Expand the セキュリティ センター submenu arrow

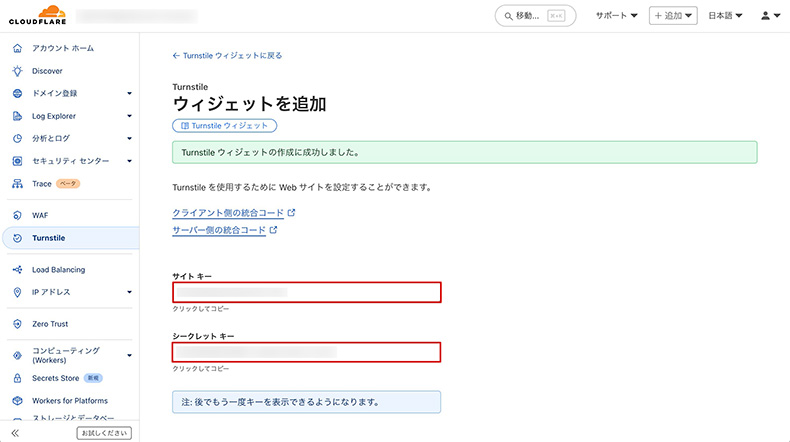[x=129, y=161]
